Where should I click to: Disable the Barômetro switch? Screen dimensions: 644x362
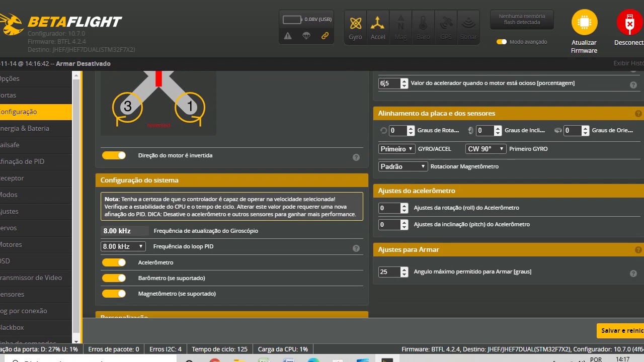click(x=114, y=278)
